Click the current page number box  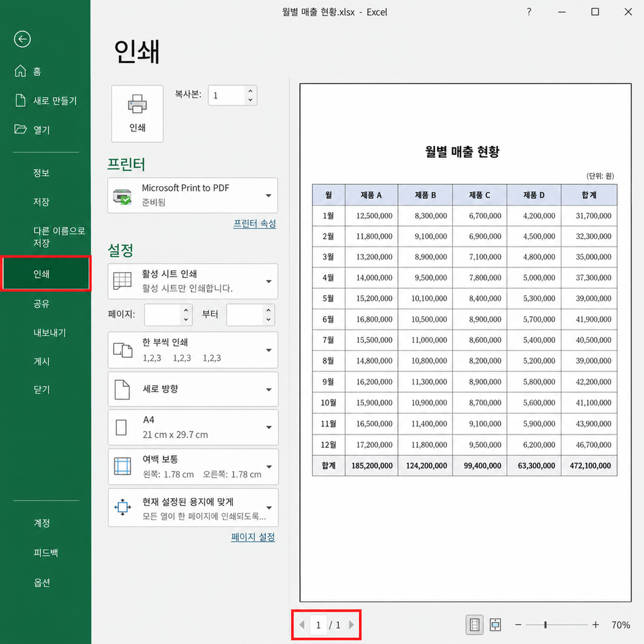click(318, 625)
